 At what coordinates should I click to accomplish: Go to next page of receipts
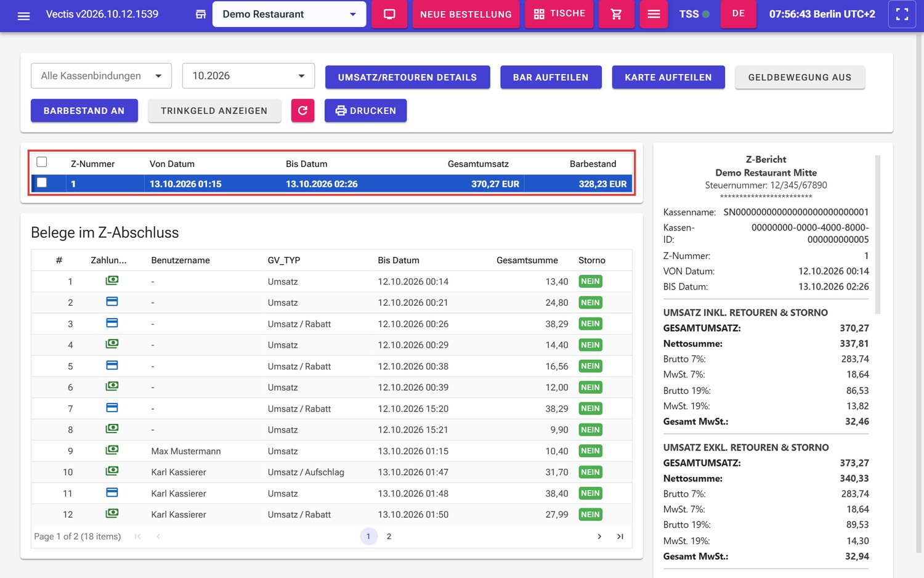pos(599,537)
